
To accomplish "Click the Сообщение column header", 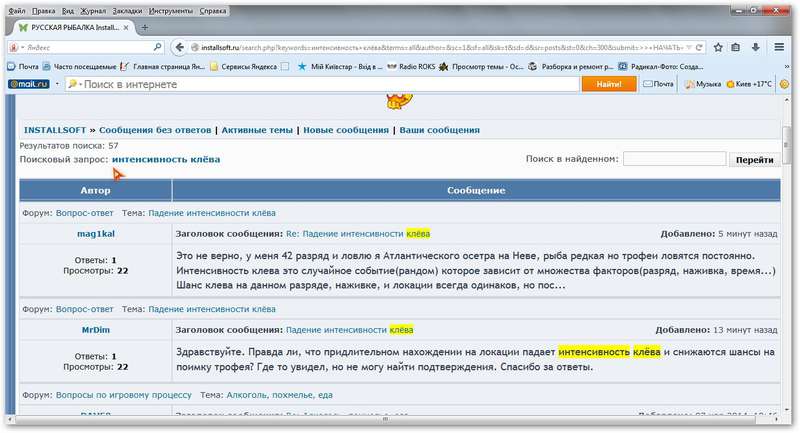I will [x=476, y=190].
